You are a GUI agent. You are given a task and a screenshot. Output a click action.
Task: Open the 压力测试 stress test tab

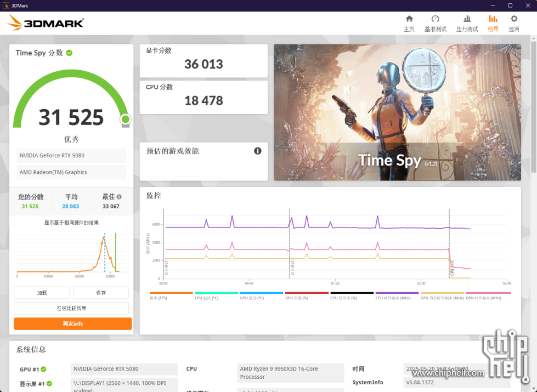(x=467, y=23)
